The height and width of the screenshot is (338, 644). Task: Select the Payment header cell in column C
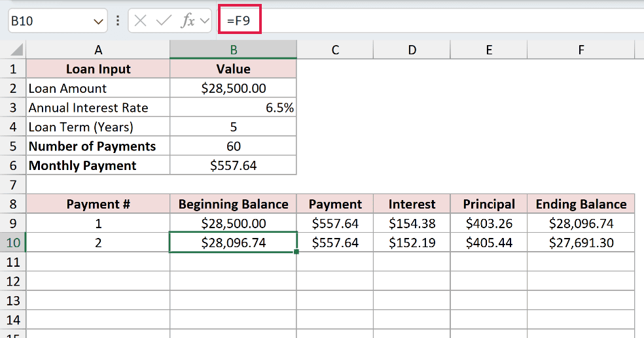(335, 204)
